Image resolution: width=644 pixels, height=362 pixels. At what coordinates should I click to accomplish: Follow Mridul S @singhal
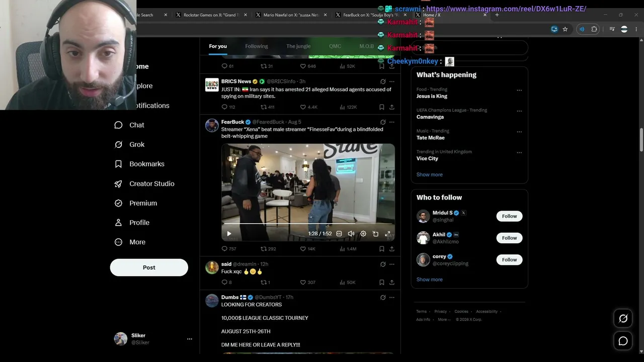509,216
